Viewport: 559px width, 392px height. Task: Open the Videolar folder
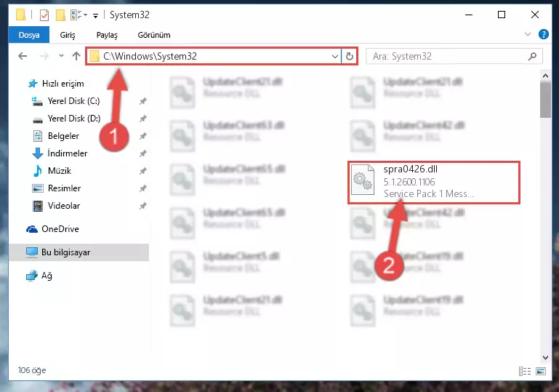click(x=56, y=205)
